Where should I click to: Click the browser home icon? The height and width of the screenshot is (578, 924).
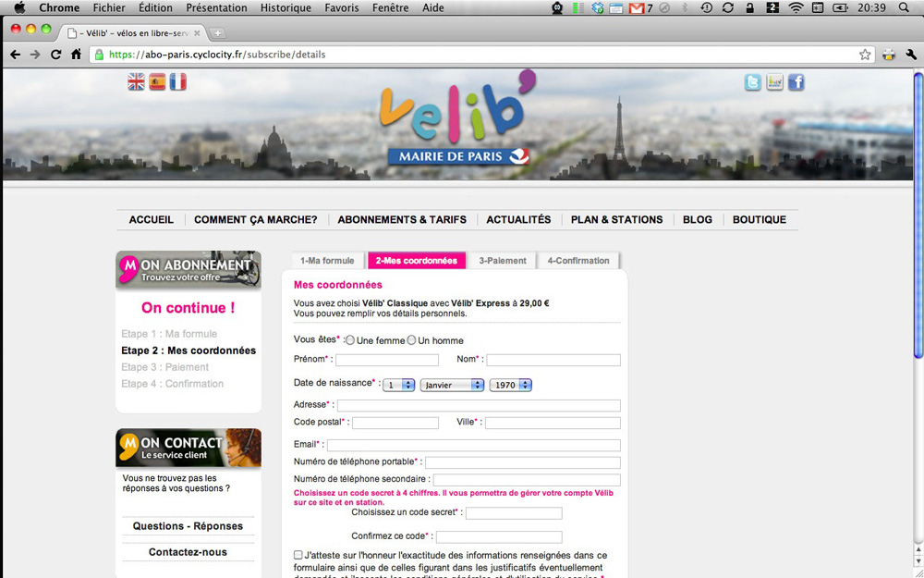(76, 55)
